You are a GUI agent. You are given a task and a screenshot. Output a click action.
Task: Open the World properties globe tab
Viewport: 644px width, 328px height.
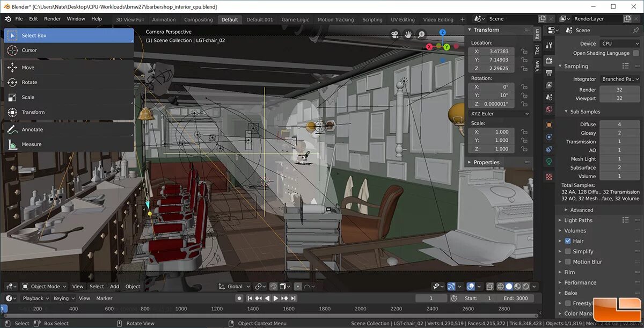pyautogui.click(x=549, y=110)
